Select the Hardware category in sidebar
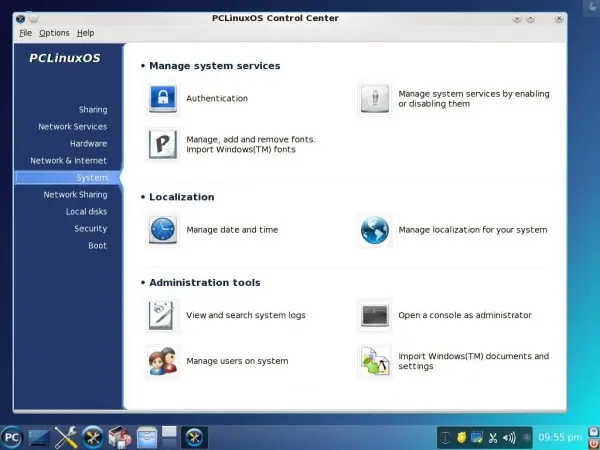The width and height of the screenshot is (600, 450). click(x=88, y=144)
